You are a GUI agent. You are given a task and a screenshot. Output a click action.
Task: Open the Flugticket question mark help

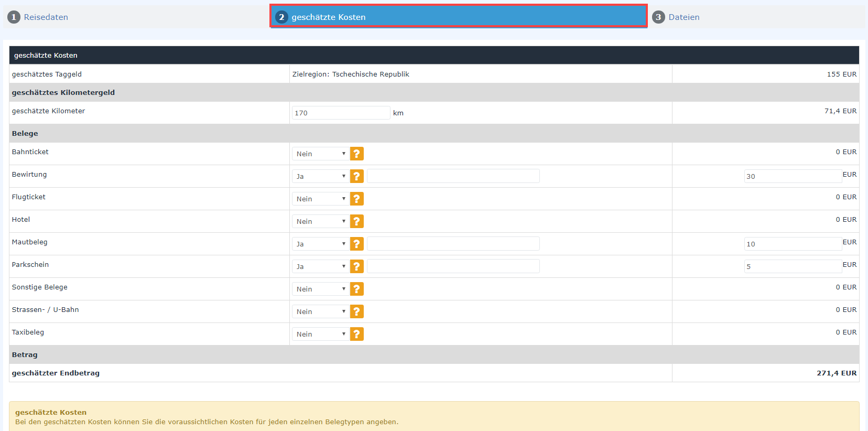pos(356,199)
